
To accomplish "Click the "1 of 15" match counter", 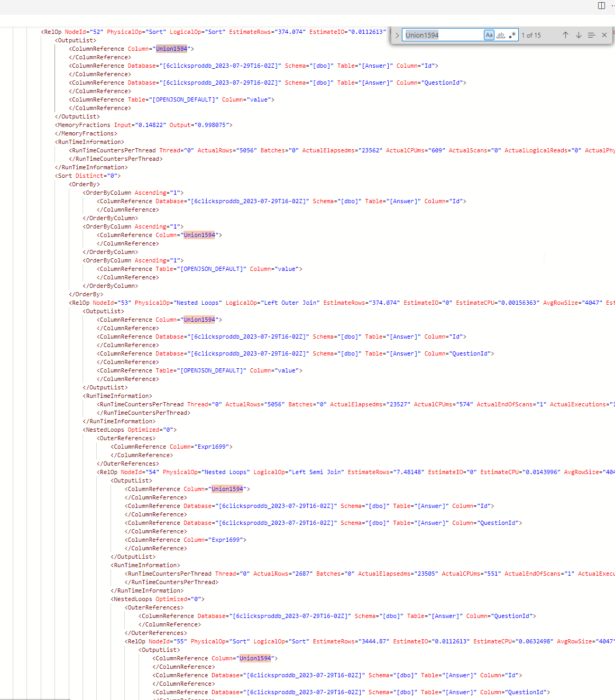I will (x=531, y=35).
